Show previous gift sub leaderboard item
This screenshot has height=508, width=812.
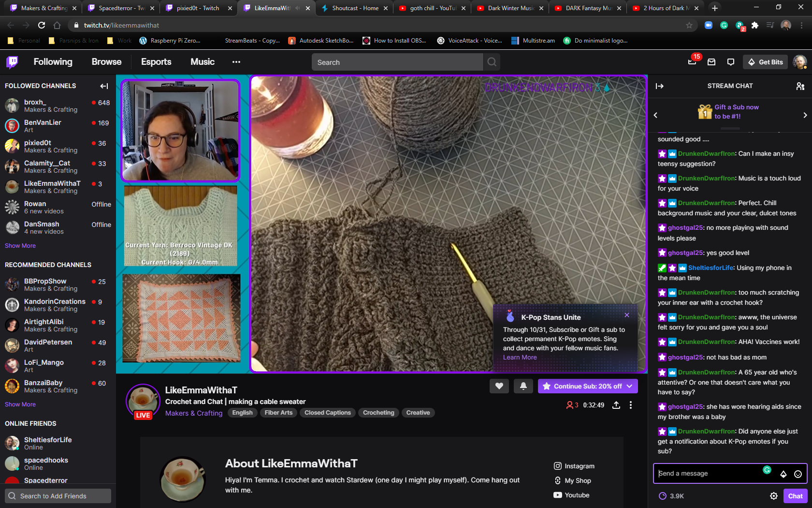point(655,115)
